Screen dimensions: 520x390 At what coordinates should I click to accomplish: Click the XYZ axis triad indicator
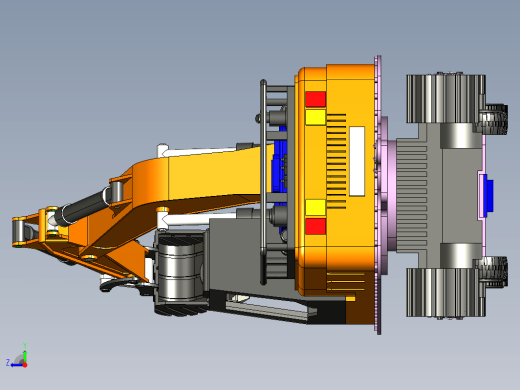click(17, 356)
